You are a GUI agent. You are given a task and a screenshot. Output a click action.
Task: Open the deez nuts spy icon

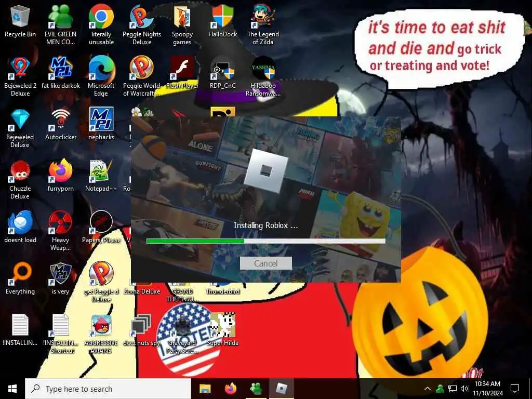(x=142, y=330)
